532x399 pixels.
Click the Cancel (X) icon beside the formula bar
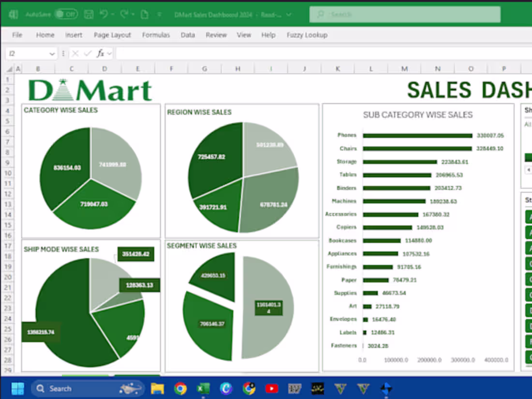click(75, 53)
